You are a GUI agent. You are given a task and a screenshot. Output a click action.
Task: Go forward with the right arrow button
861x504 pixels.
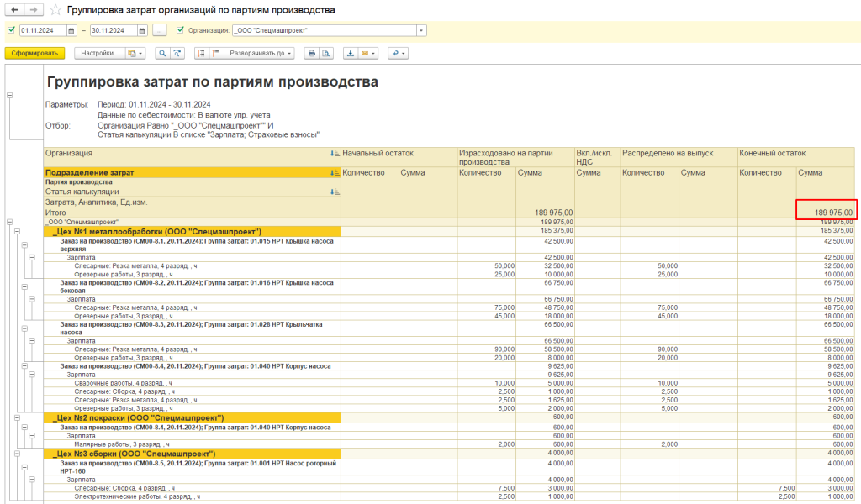[x=34, y=10]
